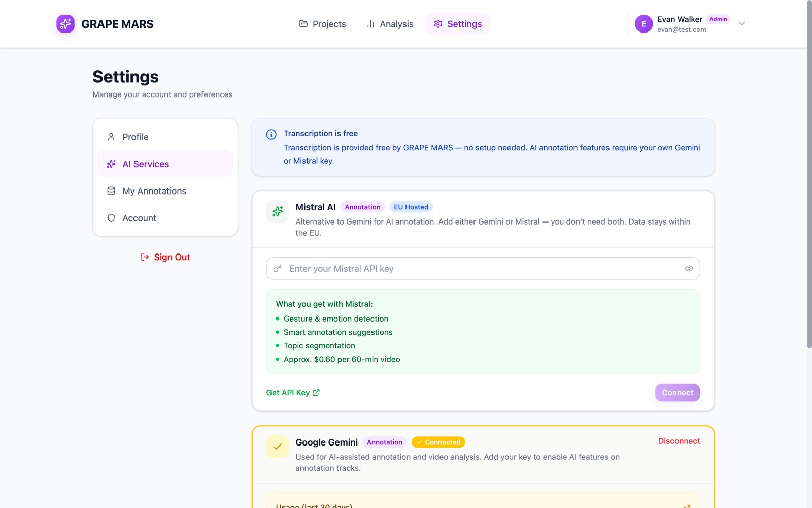Open the Projects tab
The image size is (812, 508).
pyautogui.click(x=323, y=24)
